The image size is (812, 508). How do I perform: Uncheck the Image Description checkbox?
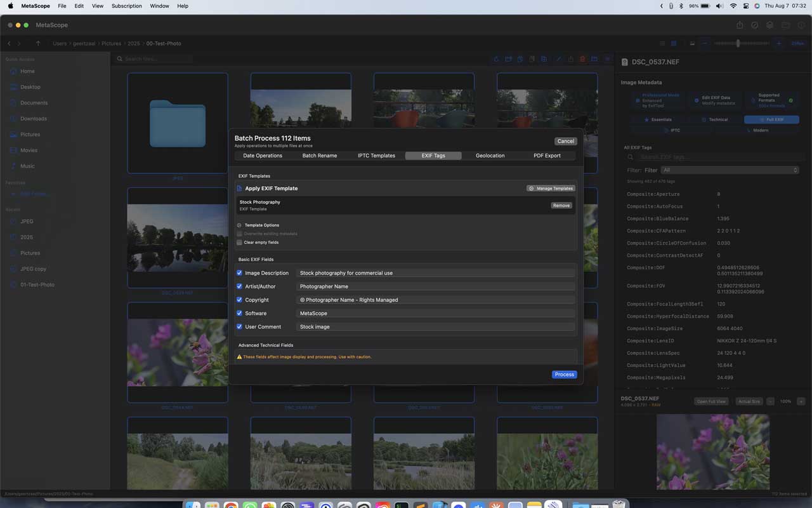click(x=239, y=273)
